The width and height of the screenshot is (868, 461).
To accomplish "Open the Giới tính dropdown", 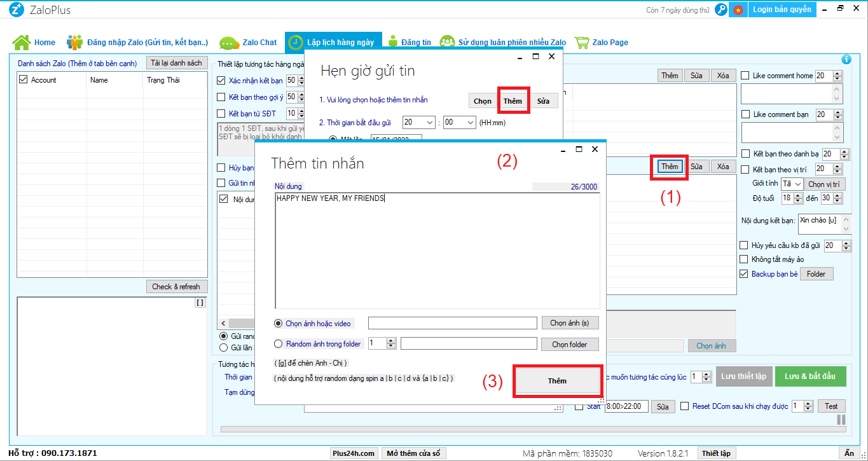I will [x=792, y=184].
